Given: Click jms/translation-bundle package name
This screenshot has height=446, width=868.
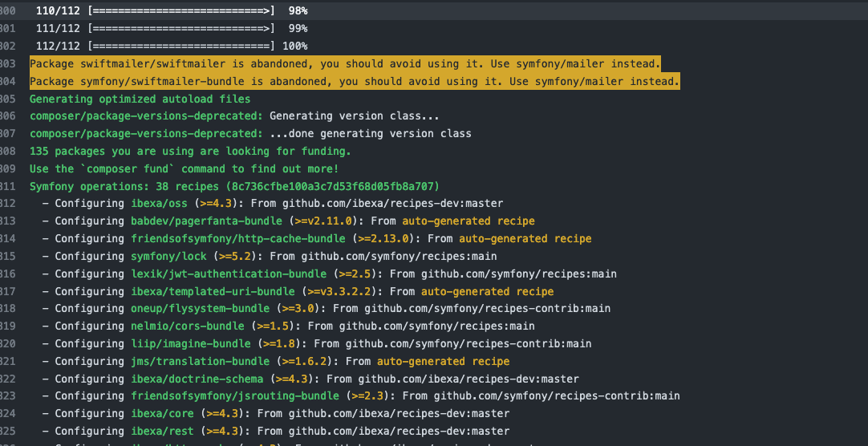Looking at the screenshot, I should (201, 361).
